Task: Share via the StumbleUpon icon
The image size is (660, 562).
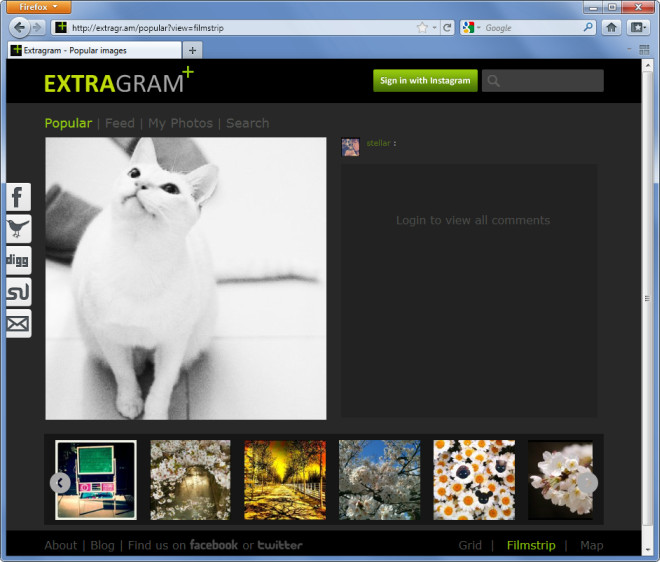Action: (x=18, y=292)
